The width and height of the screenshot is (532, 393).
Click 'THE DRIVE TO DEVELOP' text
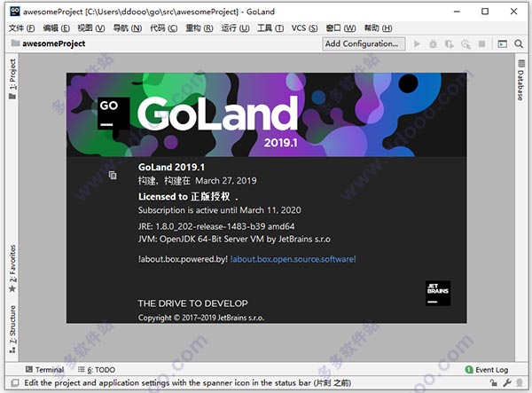click(x=192, y=303)
